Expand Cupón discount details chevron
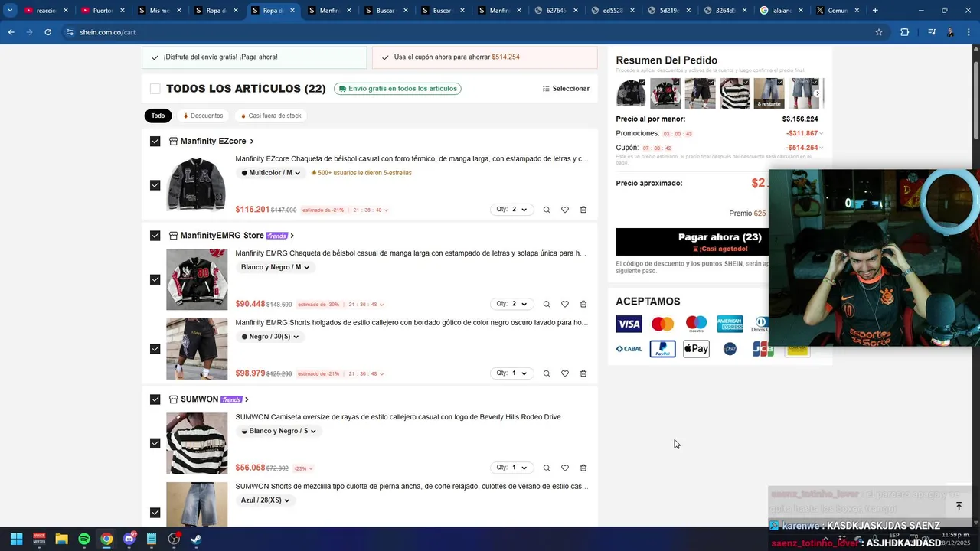The height and width of the screenshot is (551, 980). click(x=822, y=148)
